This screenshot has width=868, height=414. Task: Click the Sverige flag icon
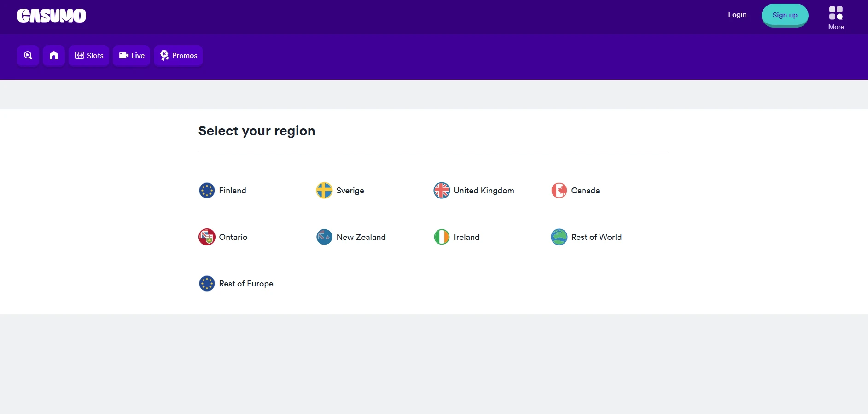click(324, 191)
